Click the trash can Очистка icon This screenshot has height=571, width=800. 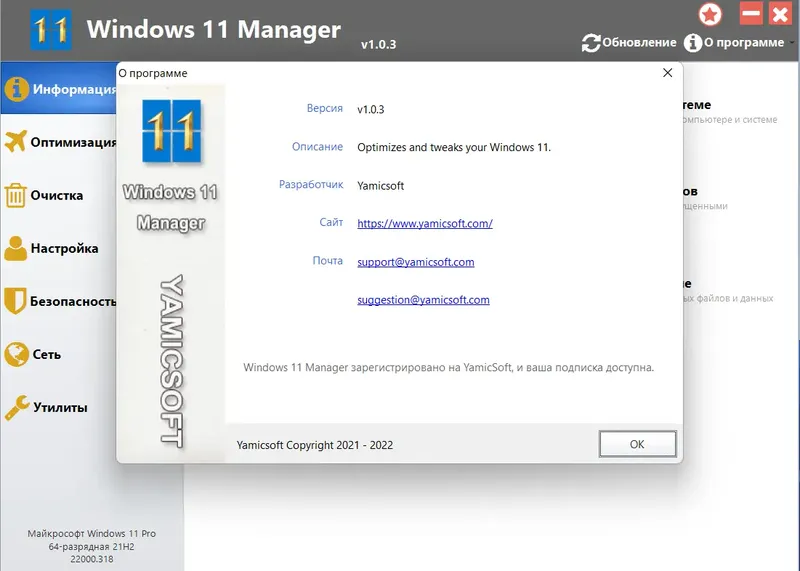point(15,195)
